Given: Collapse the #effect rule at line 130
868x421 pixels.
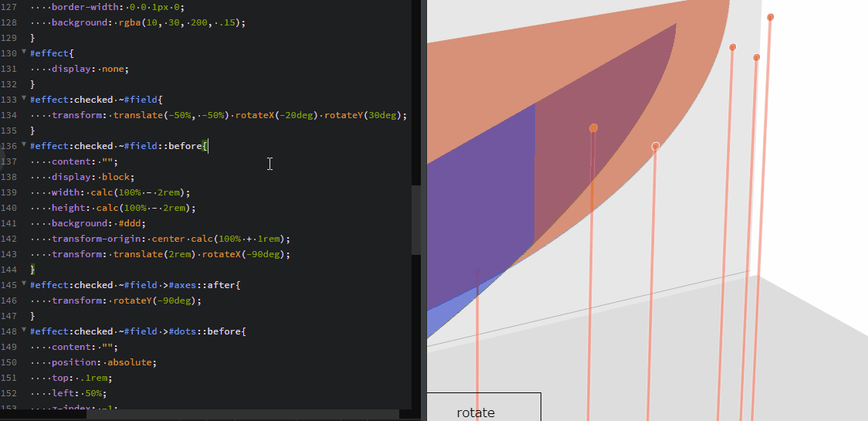Looking at the screenshot, I should tap(24, 53).
